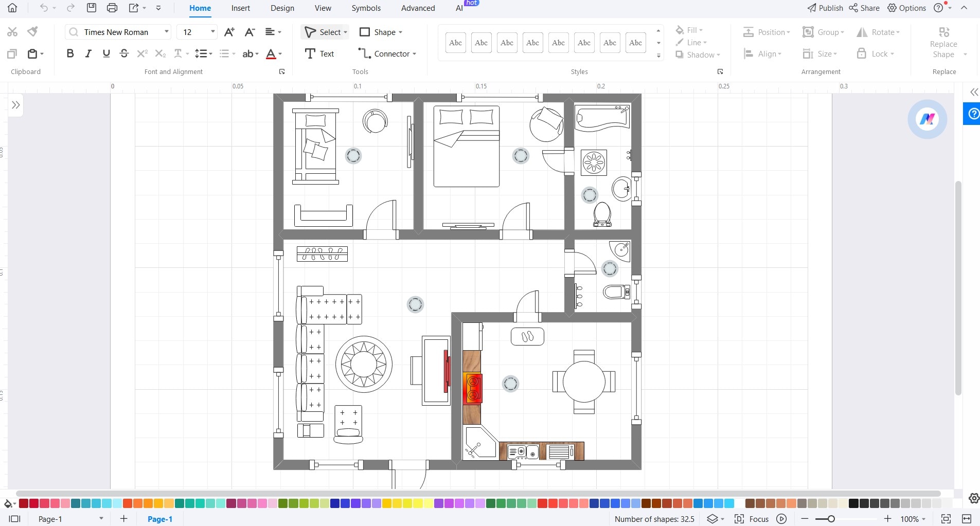Click the Superscript icon

(142, 53)
